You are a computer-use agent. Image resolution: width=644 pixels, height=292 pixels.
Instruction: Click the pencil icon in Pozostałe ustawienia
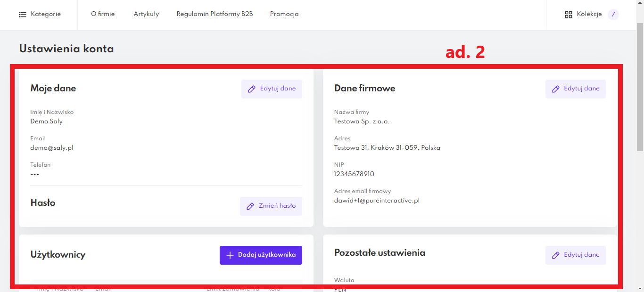pyautogui.click(x=556, y=255)
